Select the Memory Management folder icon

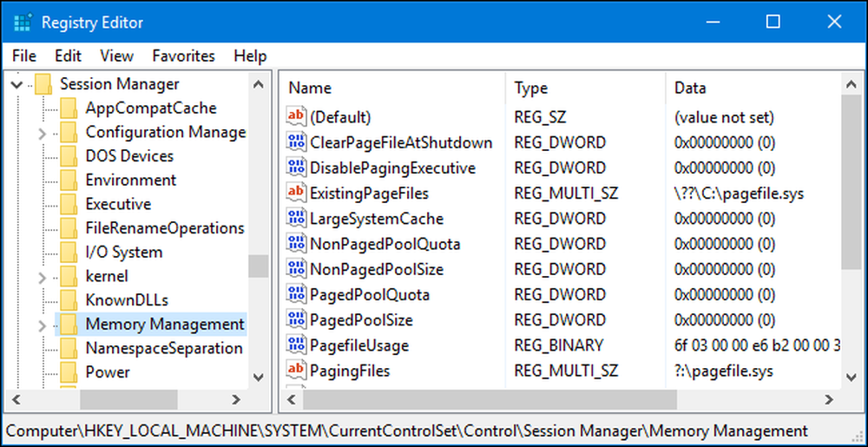point(69,325)
